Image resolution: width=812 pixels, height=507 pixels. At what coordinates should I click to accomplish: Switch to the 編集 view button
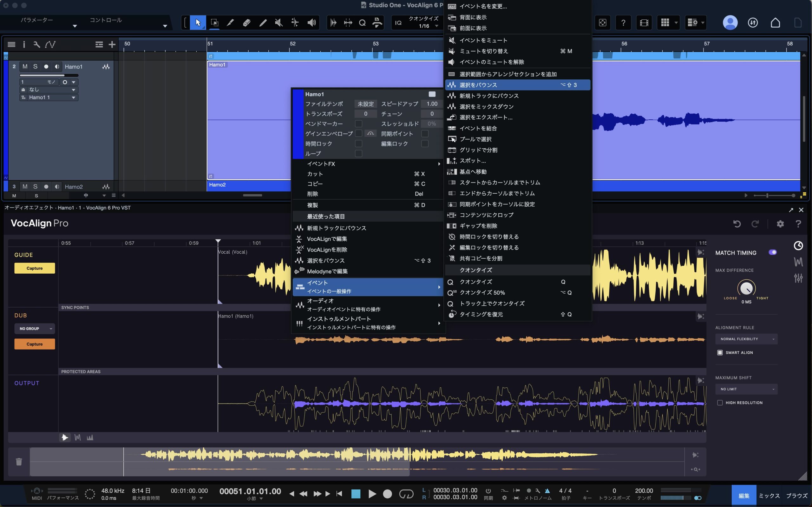pos(744,496)
